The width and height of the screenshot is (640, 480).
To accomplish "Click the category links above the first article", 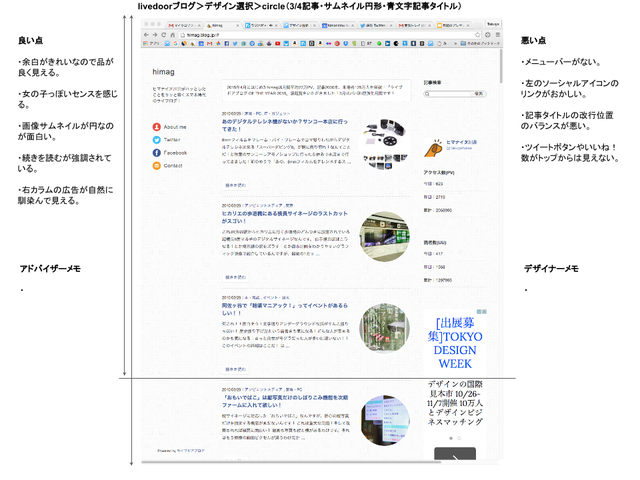I will point(267,113).
